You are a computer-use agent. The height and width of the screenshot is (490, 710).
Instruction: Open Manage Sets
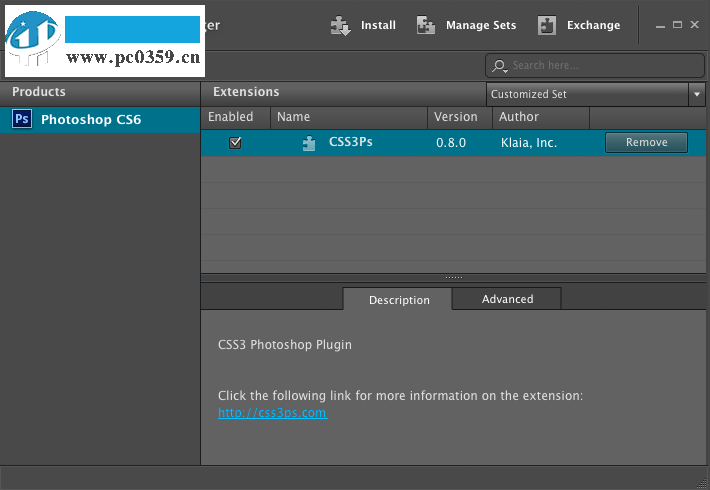pos(481,25)
